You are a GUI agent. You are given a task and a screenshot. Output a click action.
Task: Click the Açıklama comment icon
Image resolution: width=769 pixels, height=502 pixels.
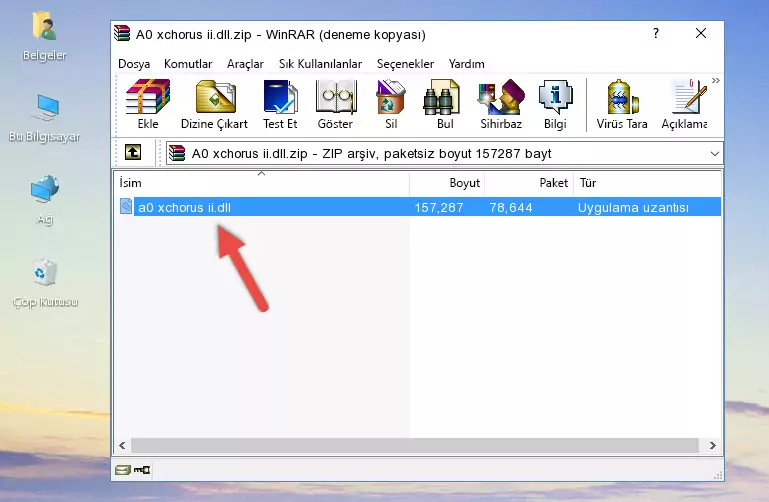(x=684, y=104)
